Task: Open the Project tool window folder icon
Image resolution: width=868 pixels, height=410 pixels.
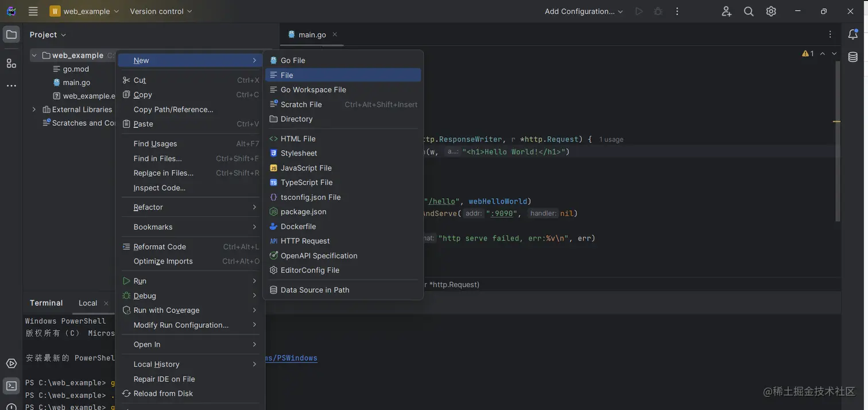Action: (x=11, y=34)
